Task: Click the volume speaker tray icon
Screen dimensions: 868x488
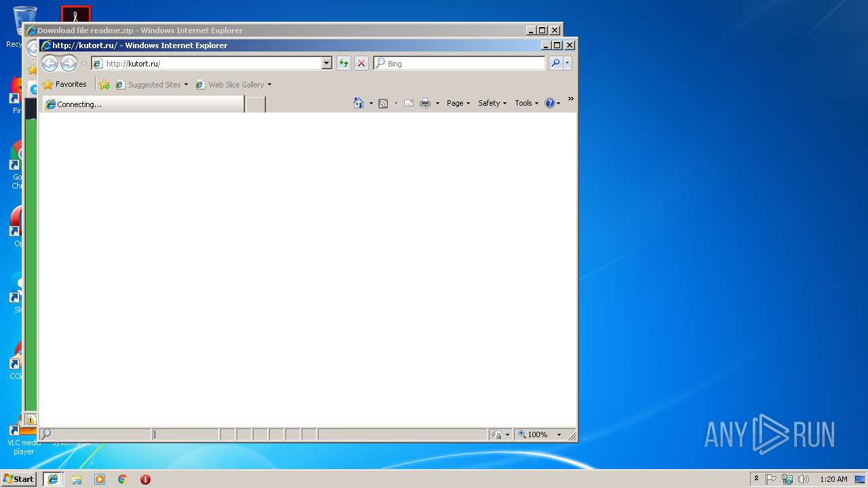Action: point(804,479)
